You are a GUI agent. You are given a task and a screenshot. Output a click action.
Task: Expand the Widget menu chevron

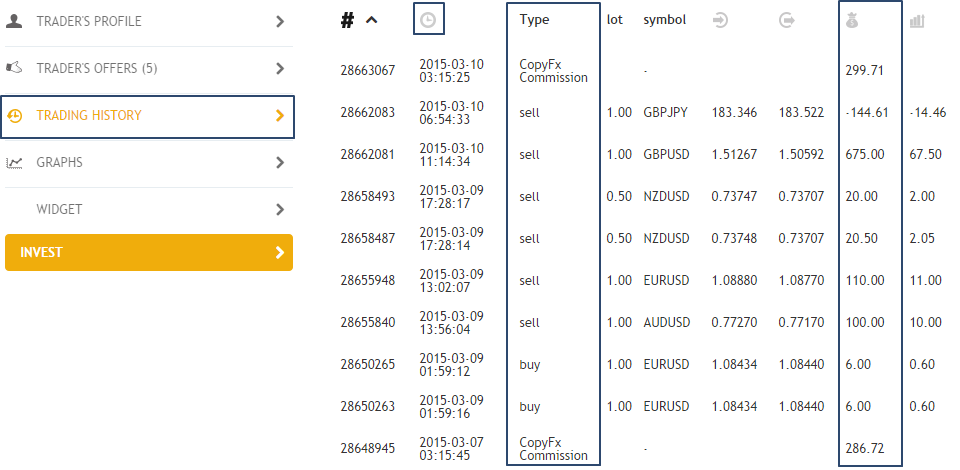[x=280, y=210]
